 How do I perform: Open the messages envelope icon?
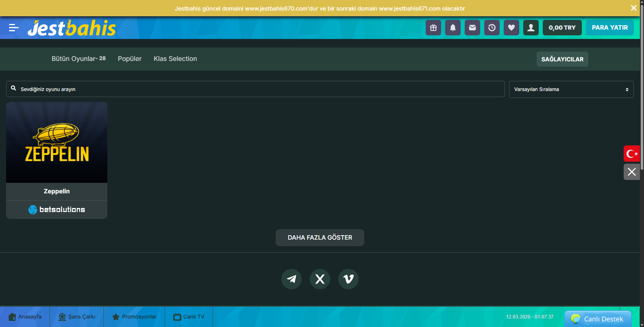472,28
